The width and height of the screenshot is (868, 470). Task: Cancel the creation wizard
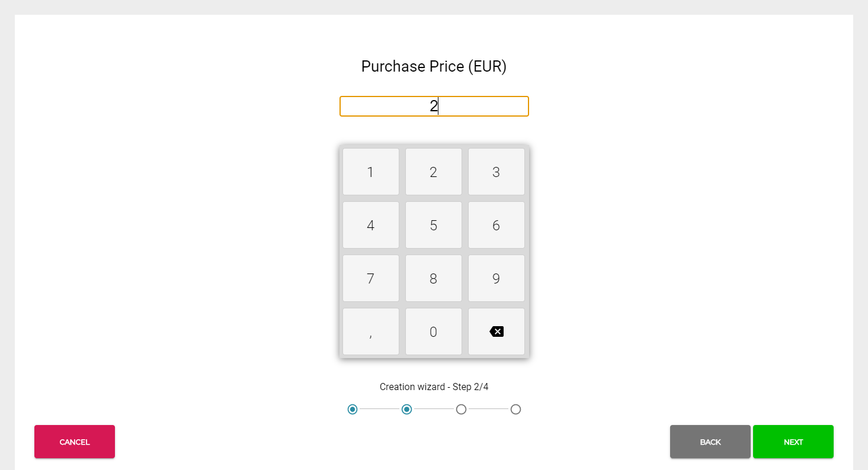tap(74, 442)
